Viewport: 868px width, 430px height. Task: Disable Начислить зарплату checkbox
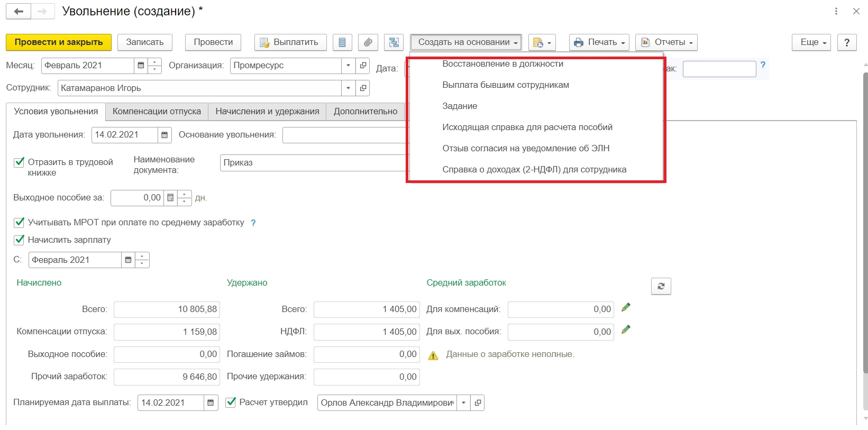[20, 240]
